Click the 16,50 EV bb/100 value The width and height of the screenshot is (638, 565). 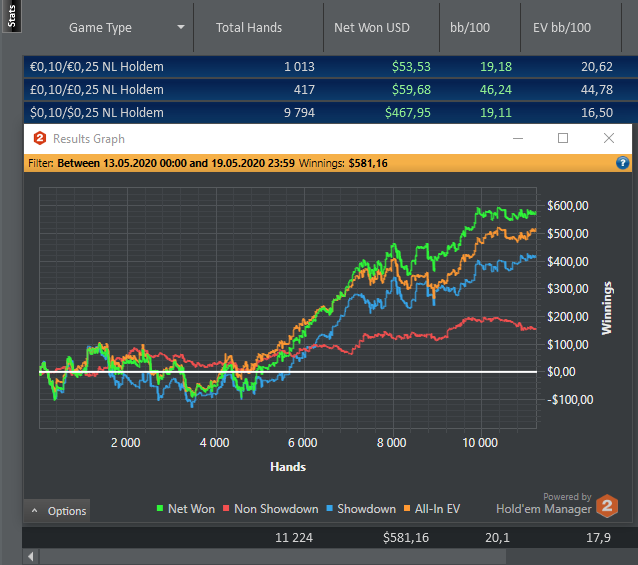596,113
